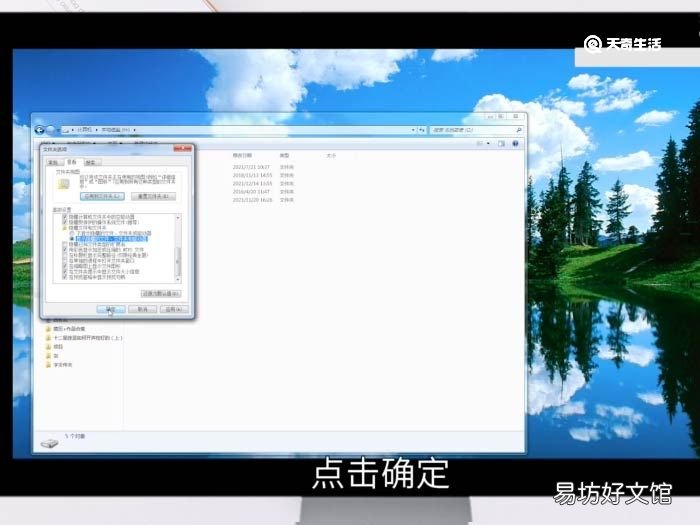Click the folder views icon in the dialog
The image size is (700, 525).
coord(63,184)
